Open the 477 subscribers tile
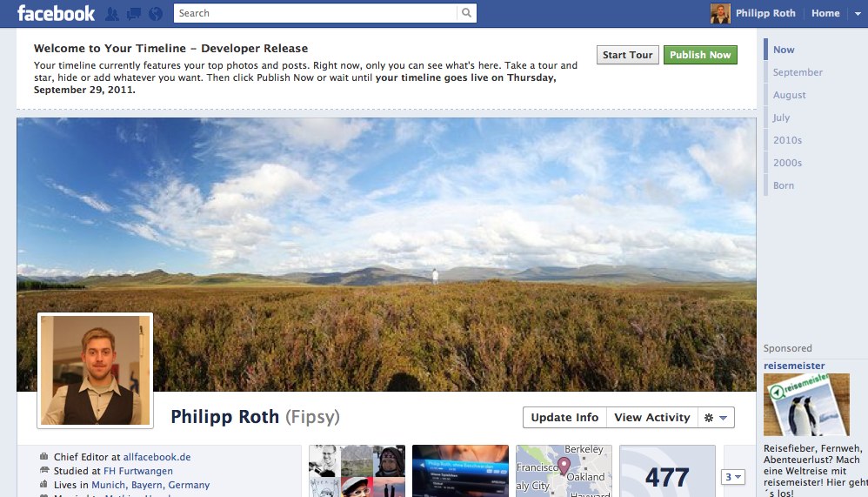This screenshot has width=868, height=497. (x=668, y=471)
